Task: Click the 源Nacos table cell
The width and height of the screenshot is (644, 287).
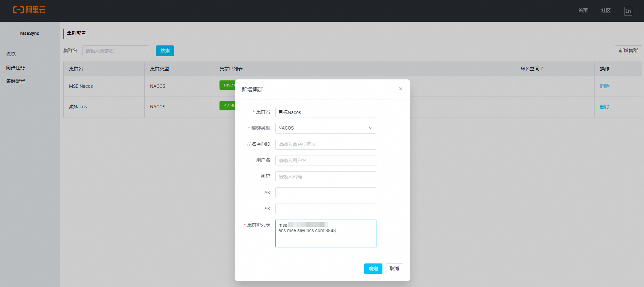Action: pos(104,107)
